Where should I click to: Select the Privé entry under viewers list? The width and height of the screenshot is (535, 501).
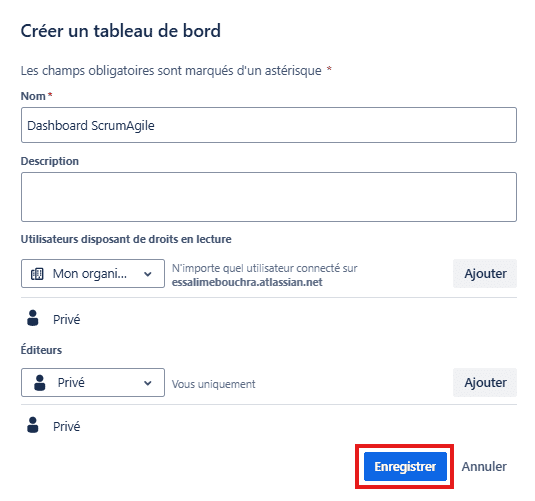pos(67,320)
